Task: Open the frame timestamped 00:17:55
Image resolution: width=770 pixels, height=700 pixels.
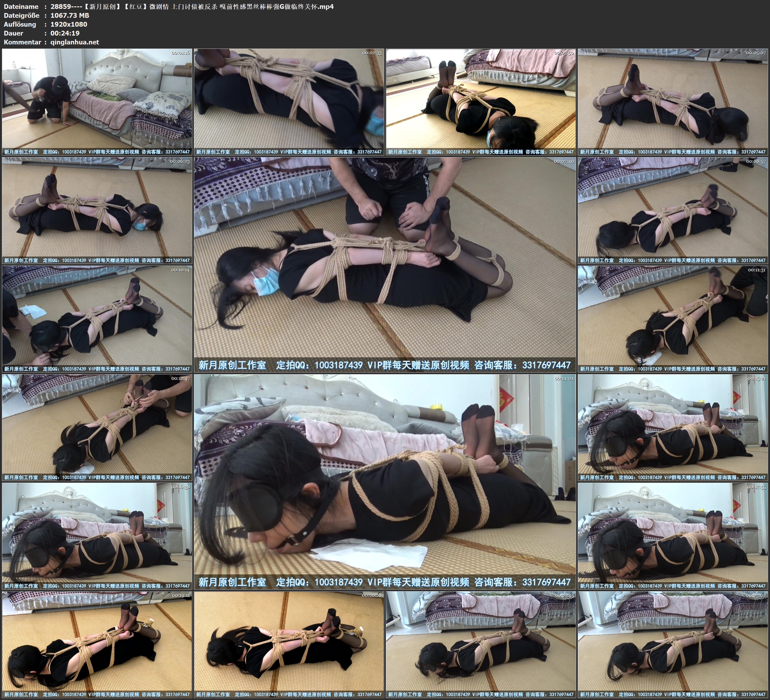Action: point(673,536)
